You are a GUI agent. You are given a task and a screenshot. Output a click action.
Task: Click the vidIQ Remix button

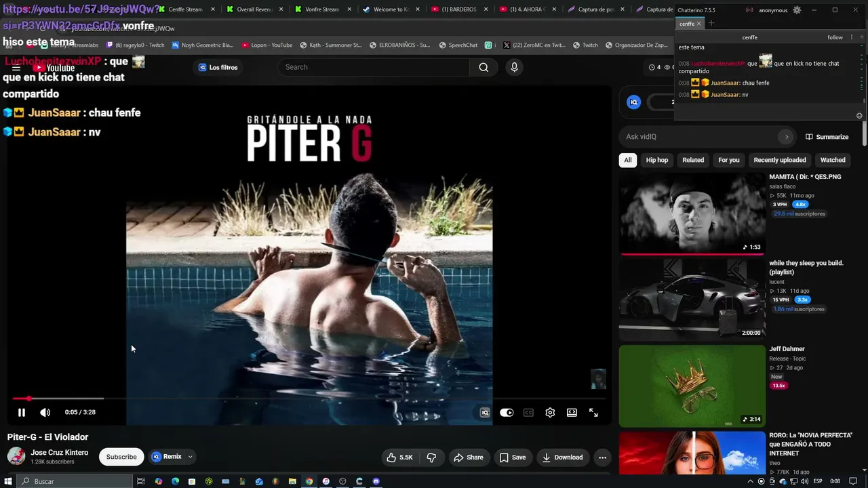point(167,457)
